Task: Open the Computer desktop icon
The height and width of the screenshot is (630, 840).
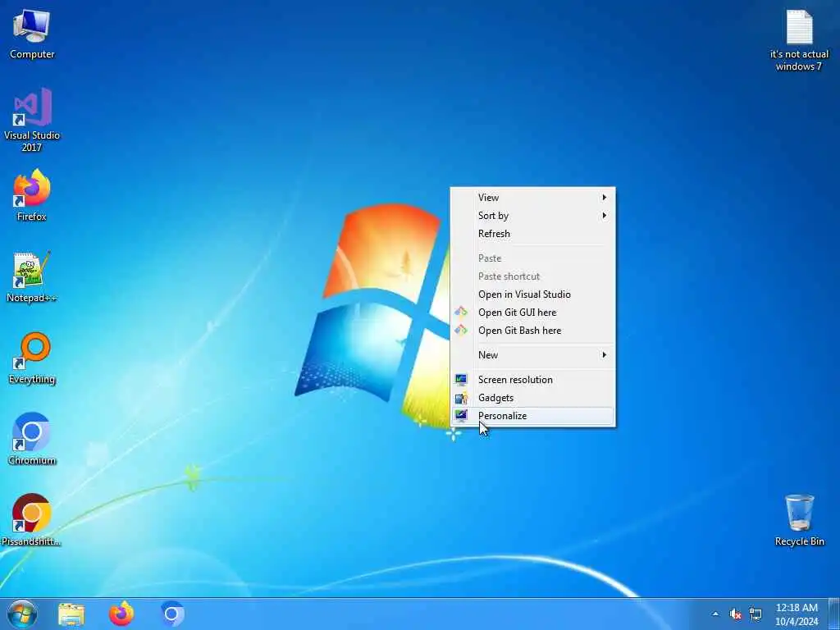Action: (x=32, y=34)
